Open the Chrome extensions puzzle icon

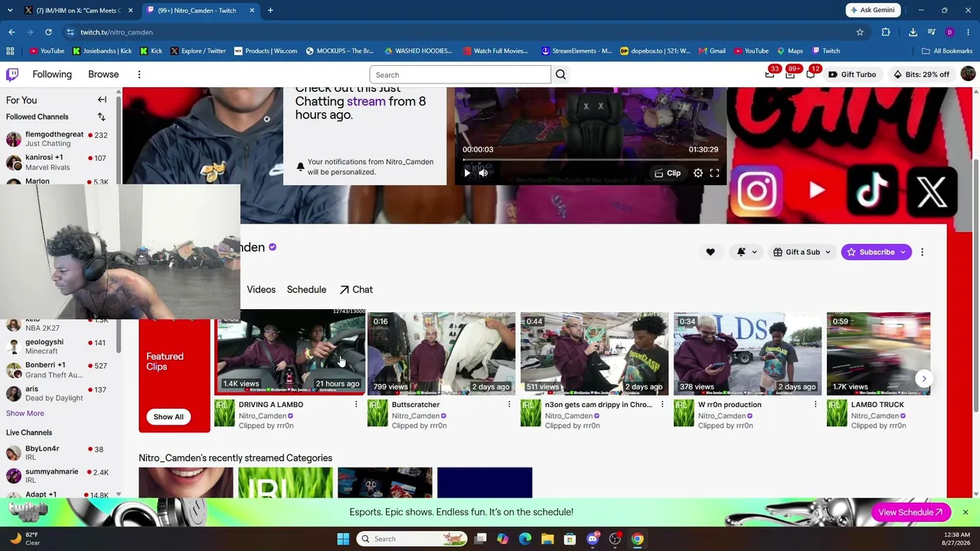(x=886, y=32)
